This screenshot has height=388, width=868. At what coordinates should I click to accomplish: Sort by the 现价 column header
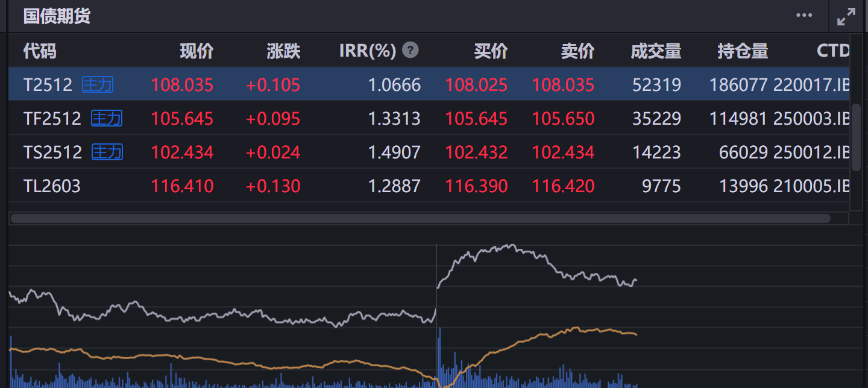(197, 51)
